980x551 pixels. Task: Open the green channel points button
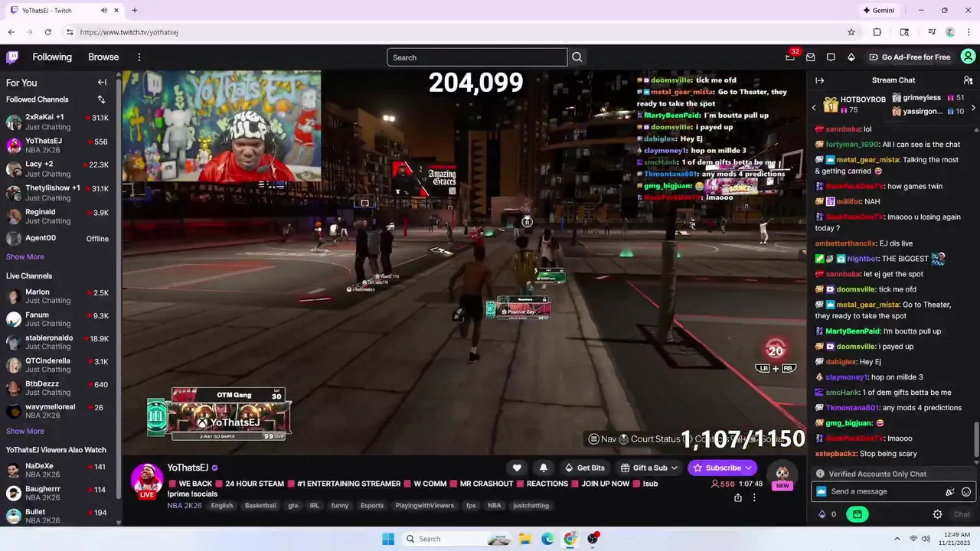(857, 514)
